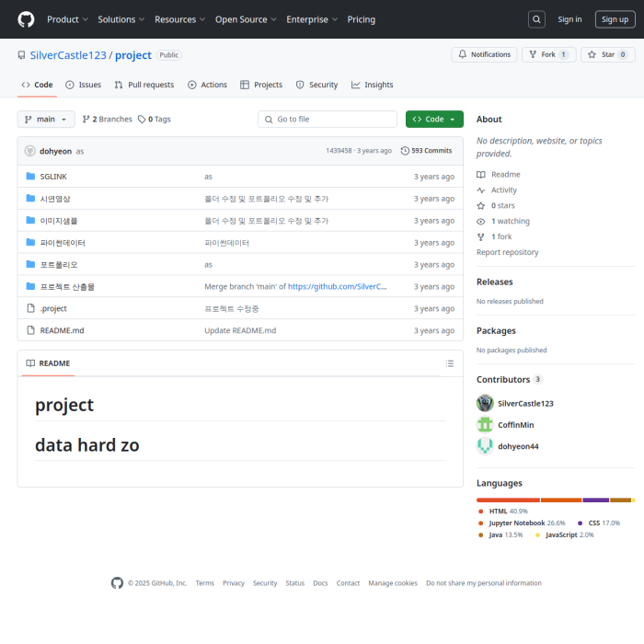Switch to the Projects tab
Viewport: 644px width, 644px height.
[261, 85]
